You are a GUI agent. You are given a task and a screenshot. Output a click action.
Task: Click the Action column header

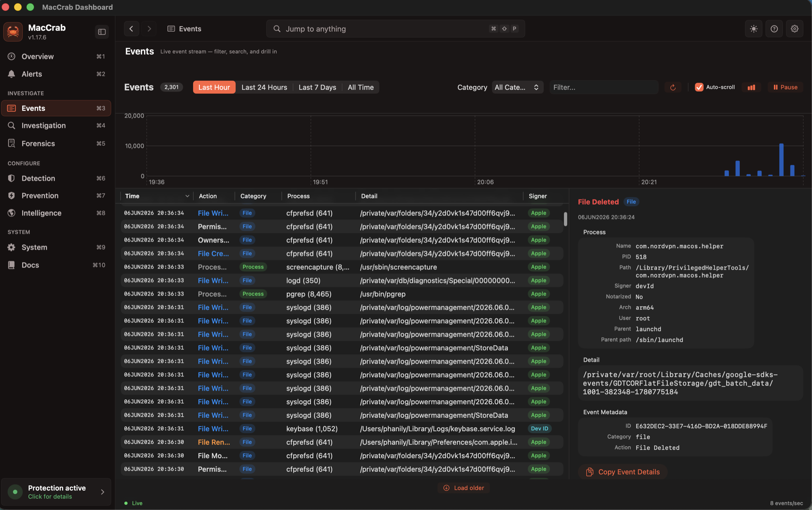click(x=208, y=196)
